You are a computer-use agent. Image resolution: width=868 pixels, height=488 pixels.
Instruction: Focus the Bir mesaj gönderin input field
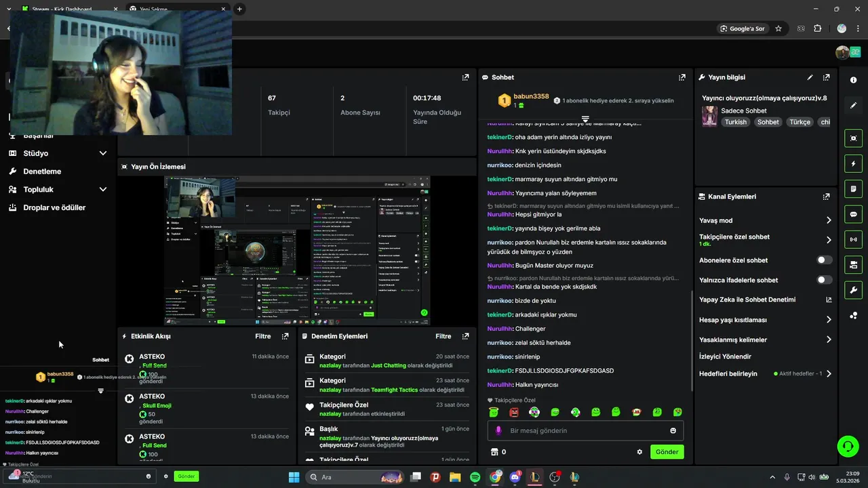(585, 430)
